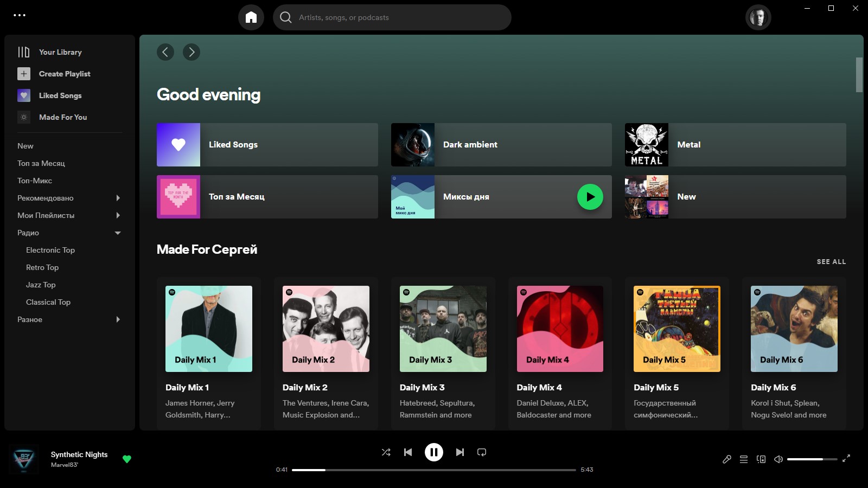Go to Home using the house icon
The image size is (868, 488).
[251, 17]
